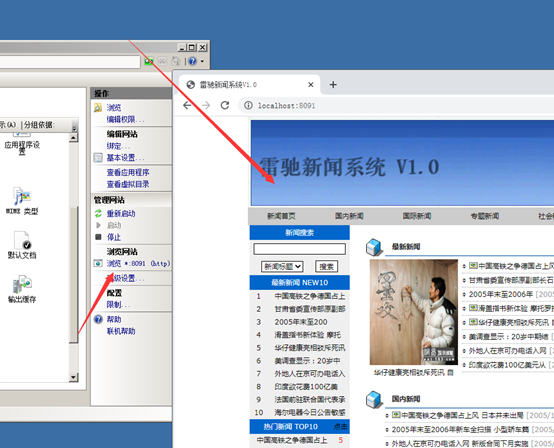Open 国际新闻 nav menu item
Image resolution: width=554 pixels, height=448 pixels.
417,216
